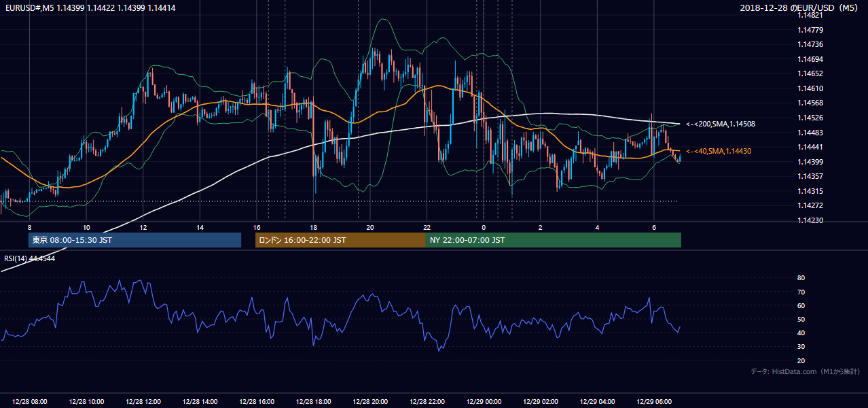This screenshot has width=868, height=408.
Task: Click the 12/29 00:00 time axis label
Action: 484,402
